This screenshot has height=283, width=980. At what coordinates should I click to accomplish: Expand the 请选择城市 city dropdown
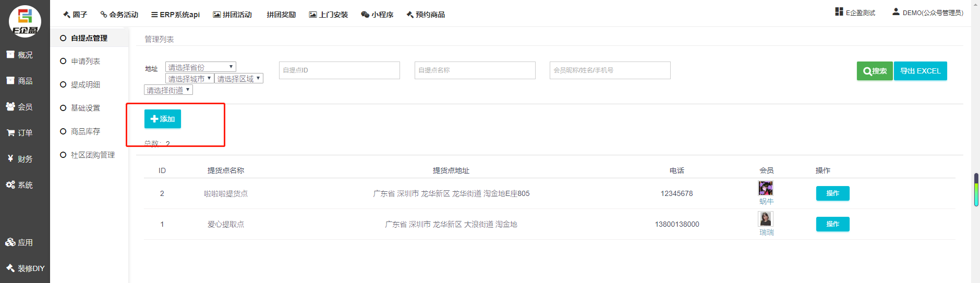pyautogui.click(x=189, y=79)
